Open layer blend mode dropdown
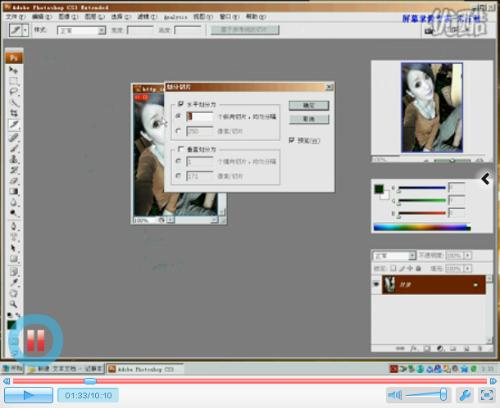This screenshot has height=408, width=500. 412,256
